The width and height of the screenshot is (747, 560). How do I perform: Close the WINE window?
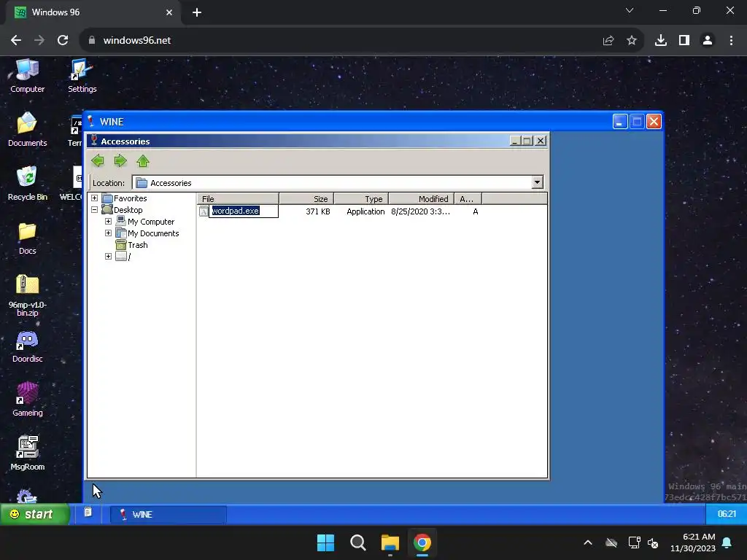654,122
